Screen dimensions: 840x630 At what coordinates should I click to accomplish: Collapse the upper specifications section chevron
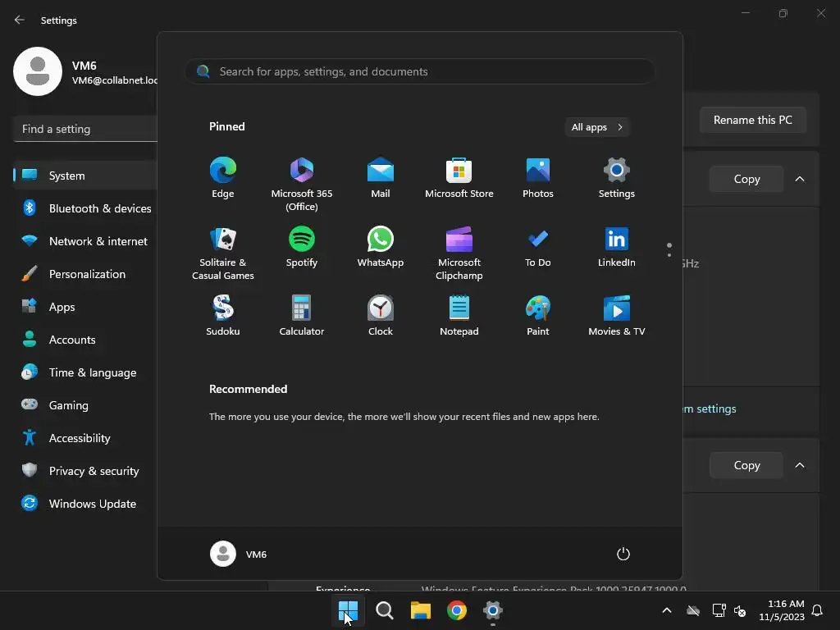coord(800,179)
